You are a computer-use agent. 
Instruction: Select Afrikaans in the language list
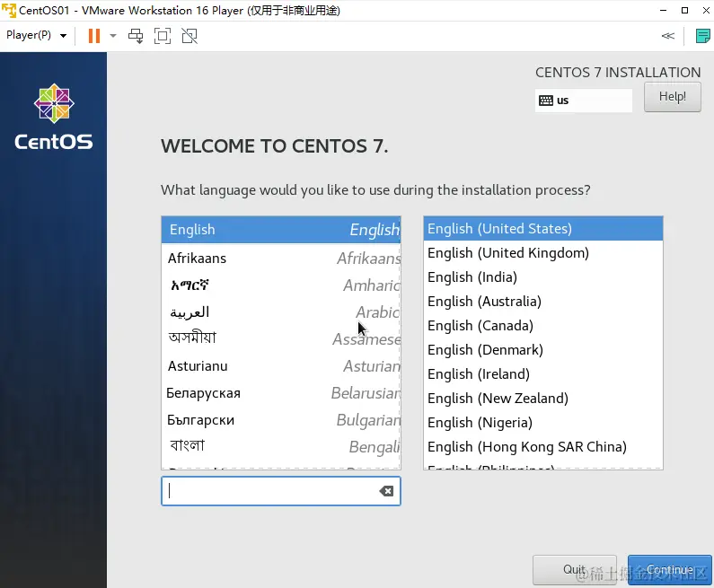coord(281,259)
